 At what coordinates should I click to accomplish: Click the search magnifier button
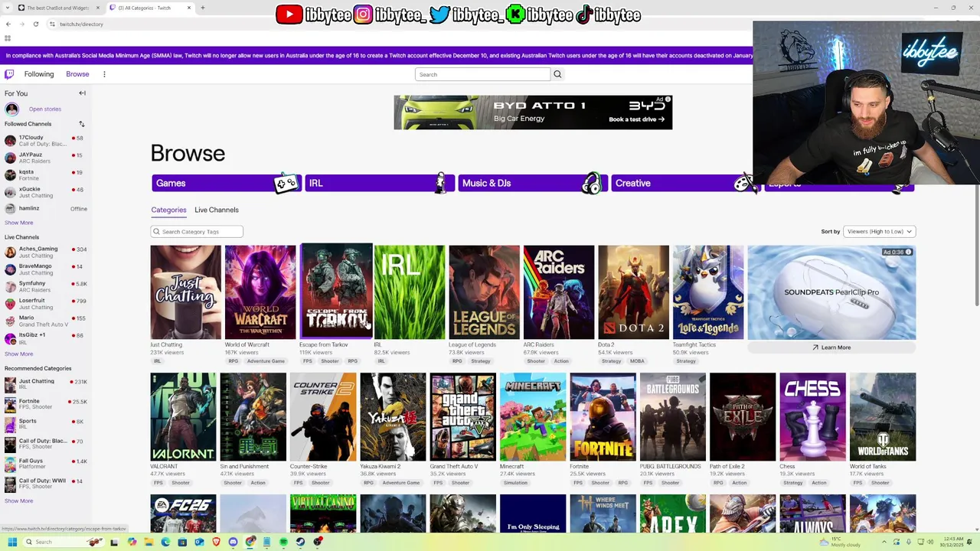pos(557,74)
